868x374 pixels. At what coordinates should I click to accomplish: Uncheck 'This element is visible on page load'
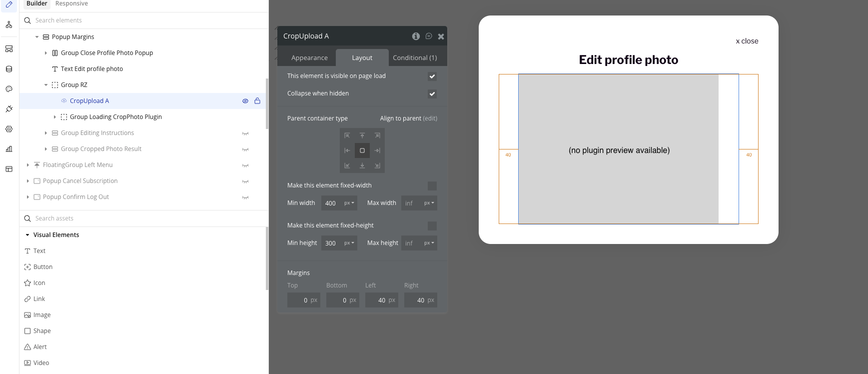432,76
